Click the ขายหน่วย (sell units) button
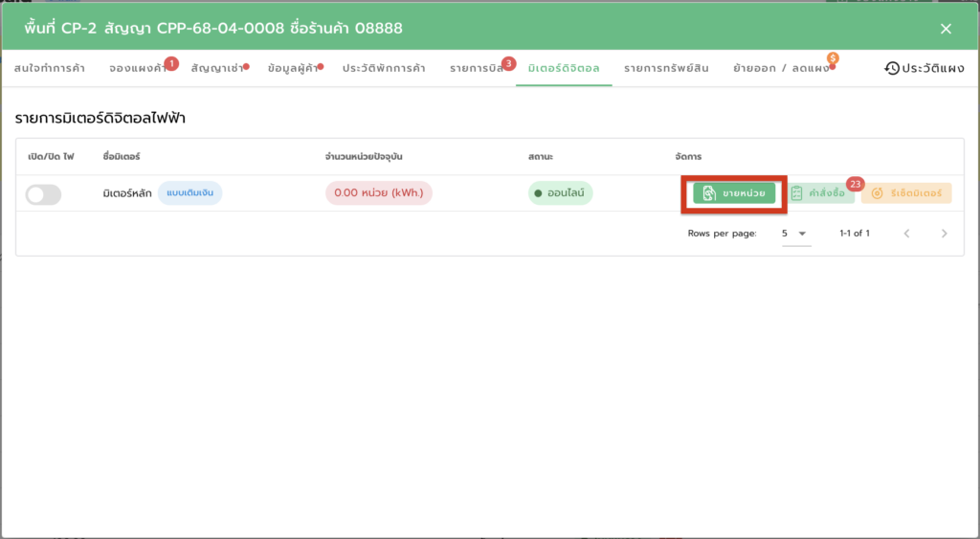Viewport: 980px width, 539px height. [x=734, y=193]
